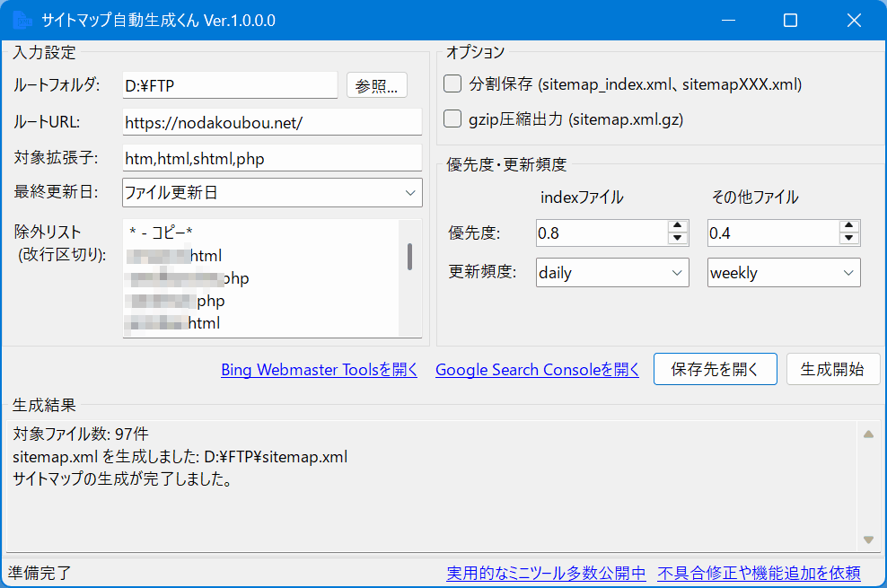Decrease index file priority with down arrow

pos(678,239)
